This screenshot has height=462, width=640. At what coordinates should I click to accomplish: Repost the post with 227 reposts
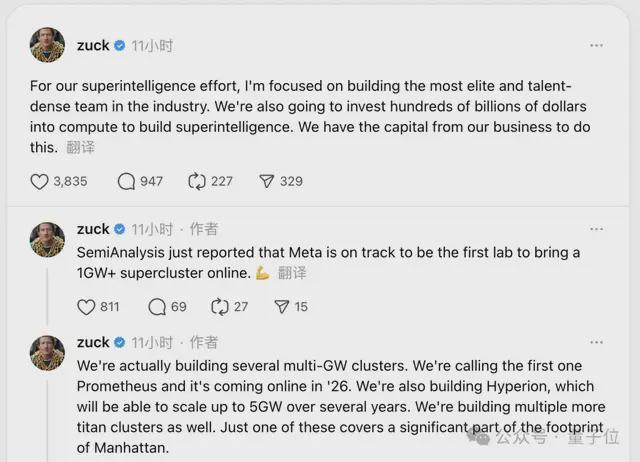coord(196,181)
